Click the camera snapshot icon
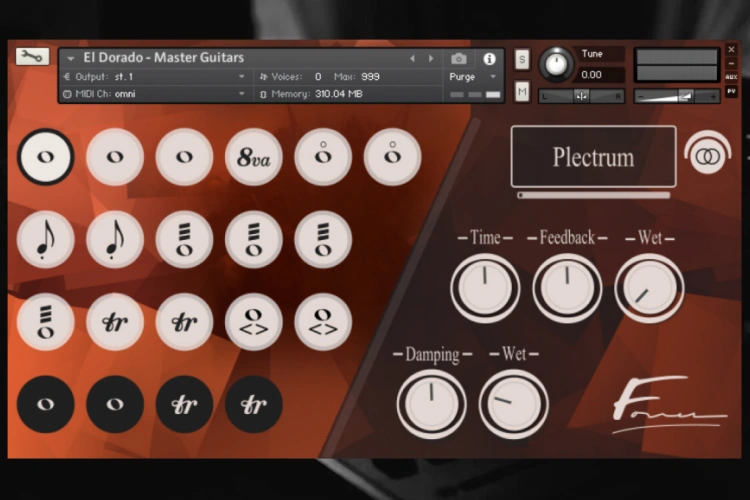The image size is (750, 500). click(x=459, y=59)
